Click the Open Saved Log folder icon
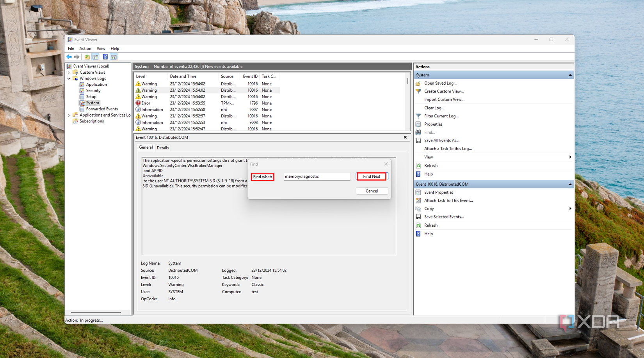The image size is (644, 358). (x=418, y=83)
